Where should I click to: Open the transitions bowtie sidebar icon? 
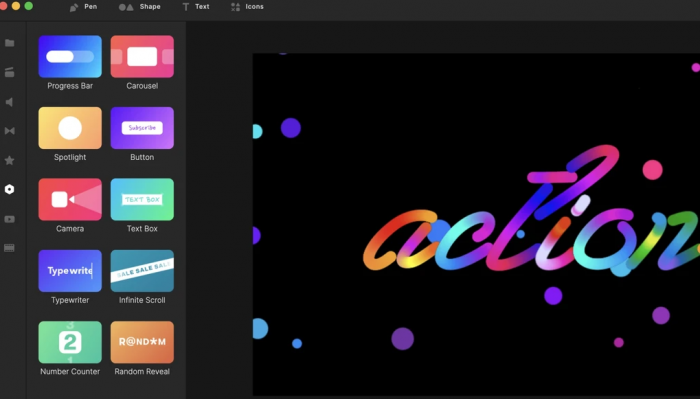pos(9,131)
